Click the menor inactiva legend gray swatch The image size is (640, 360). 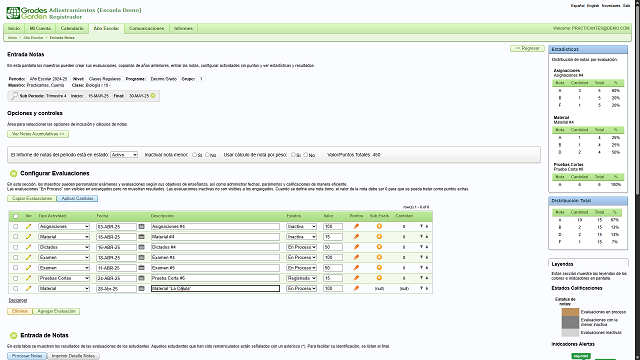pyautogui.click(x=570, y=322)
